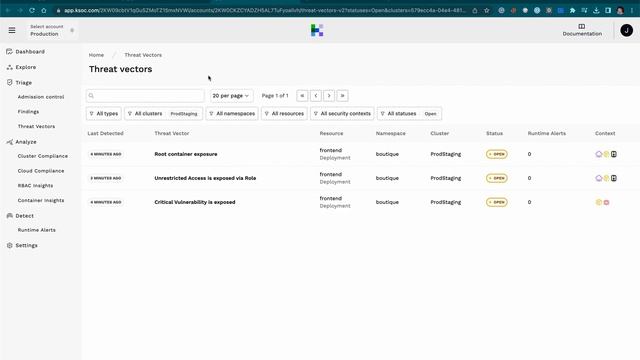Open Container Insights page
The image size is (640, 360).
pyautogui.click(x=41, y=200)
